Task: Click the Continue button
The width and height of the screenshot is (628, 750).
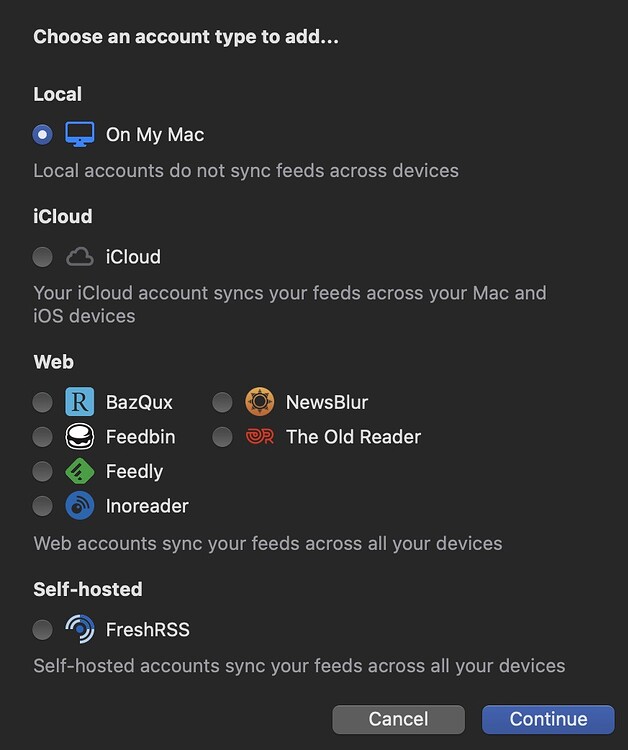Action: pos(548,719)
